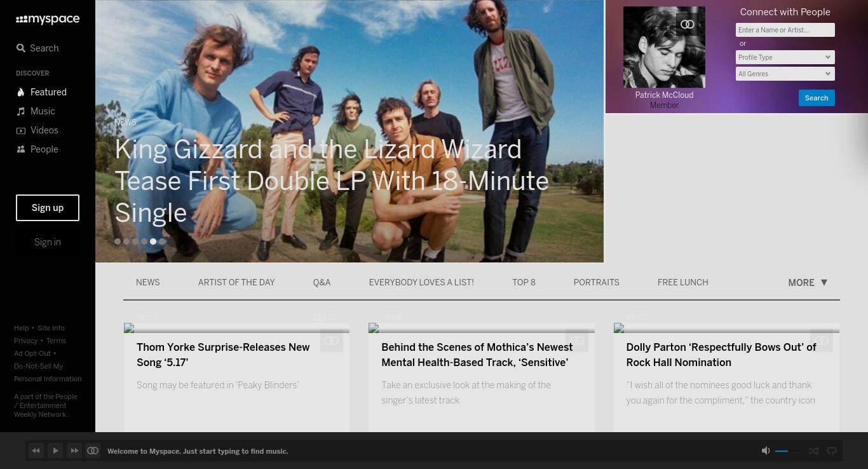Open the Thom Yorke Surprise-Releases article
868x469 pixels.
pyautogui.click(x=223, y=355)
